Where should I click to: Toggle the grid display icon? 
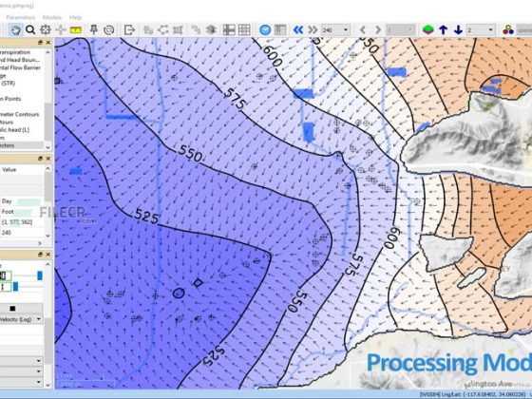[244, 29]
